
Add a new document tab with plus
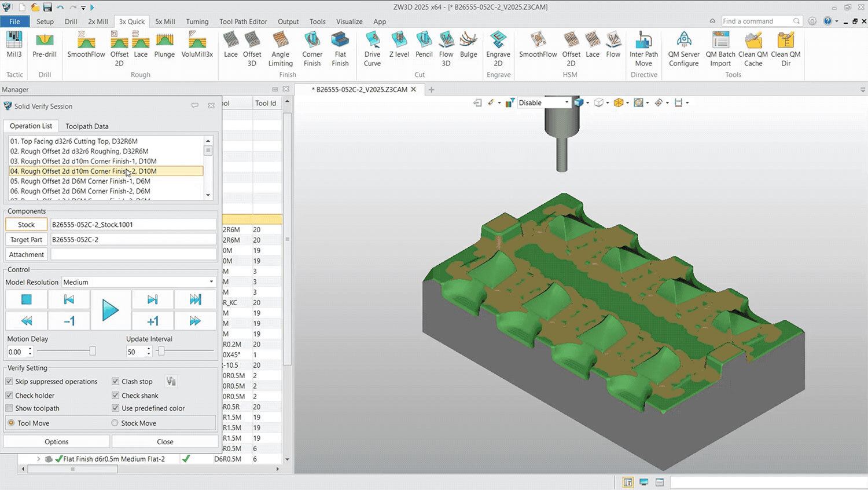pyautogui.click(x=431, y=90)
